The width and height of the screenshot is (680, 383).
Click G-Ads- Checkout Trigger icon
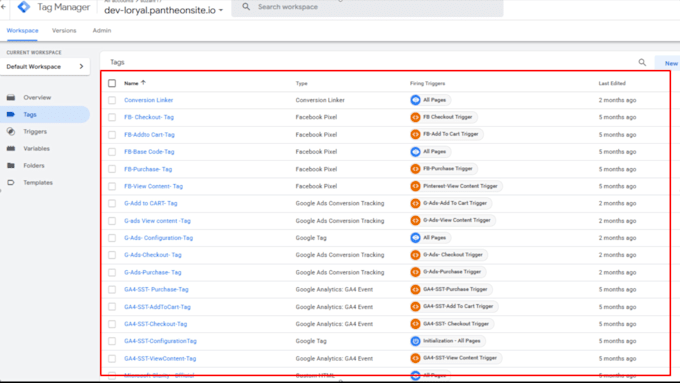(415, 255)
